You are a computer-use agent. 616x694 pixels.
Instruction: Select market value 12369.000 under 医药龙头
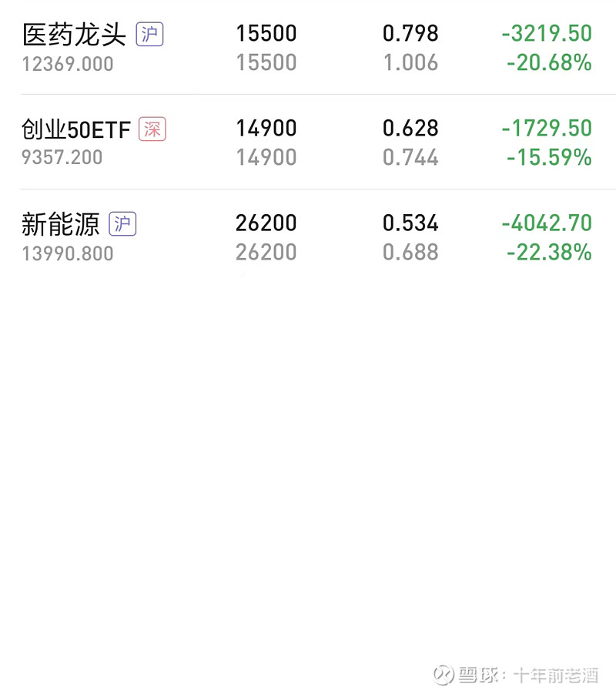click(68, 64)
